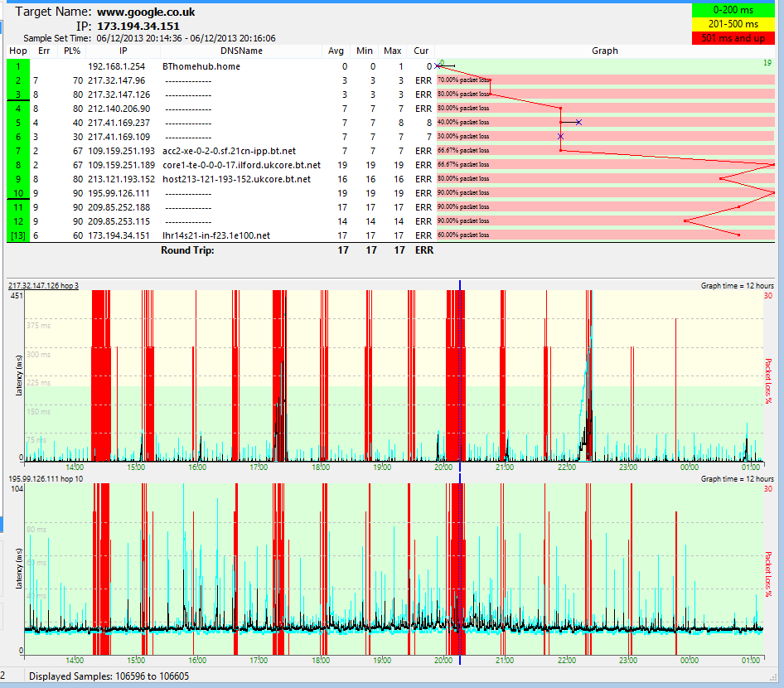Click the window resize grip in status bar
The image size is (784, 688).
[x=772, y=676]
